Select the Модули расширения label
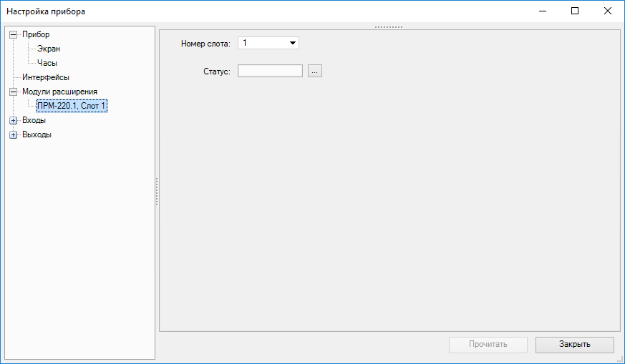The height and width of the screenshot is (364, 625). 59,92
